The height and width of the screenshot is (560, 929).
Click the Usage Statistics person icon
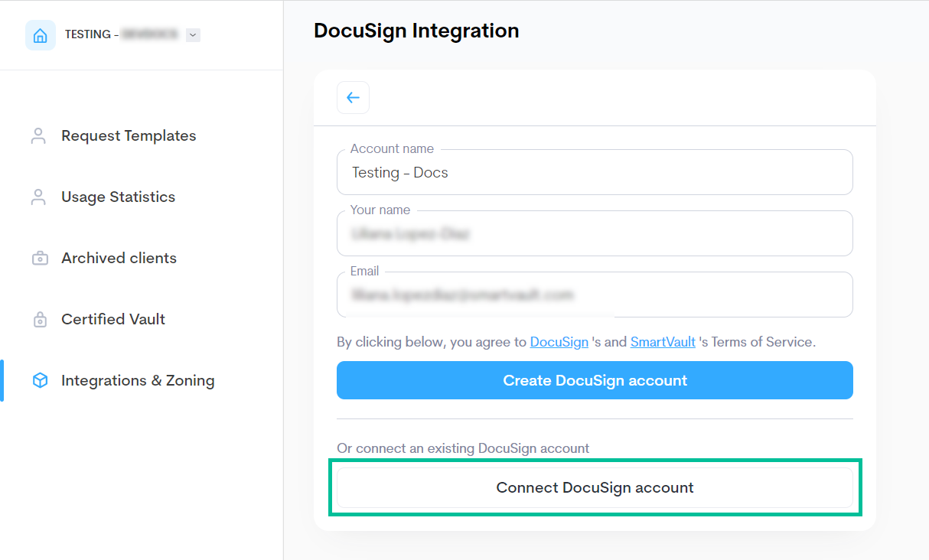pos(39,197)
